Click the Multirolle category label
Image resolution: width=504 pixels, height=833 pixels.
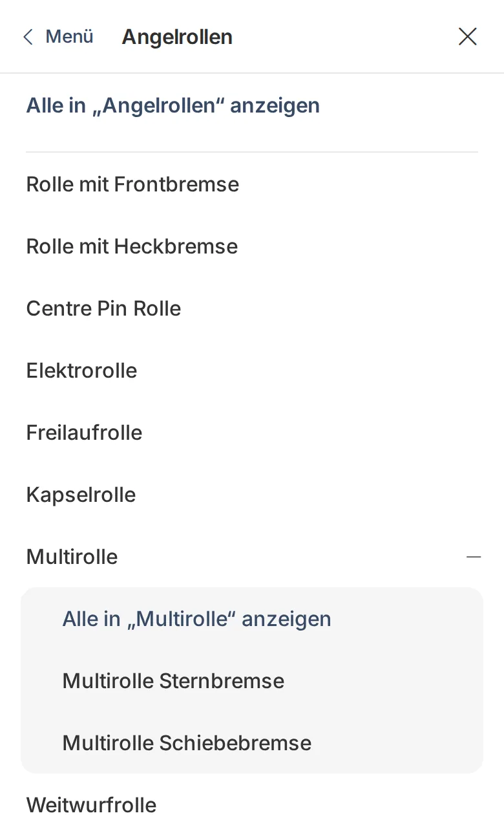72,557
